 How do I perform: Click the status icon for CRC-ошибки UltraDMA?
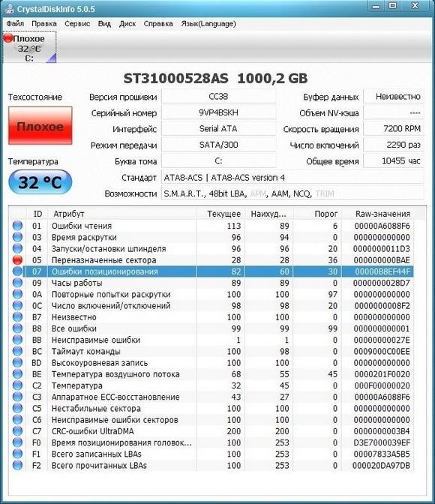(17, 431)
